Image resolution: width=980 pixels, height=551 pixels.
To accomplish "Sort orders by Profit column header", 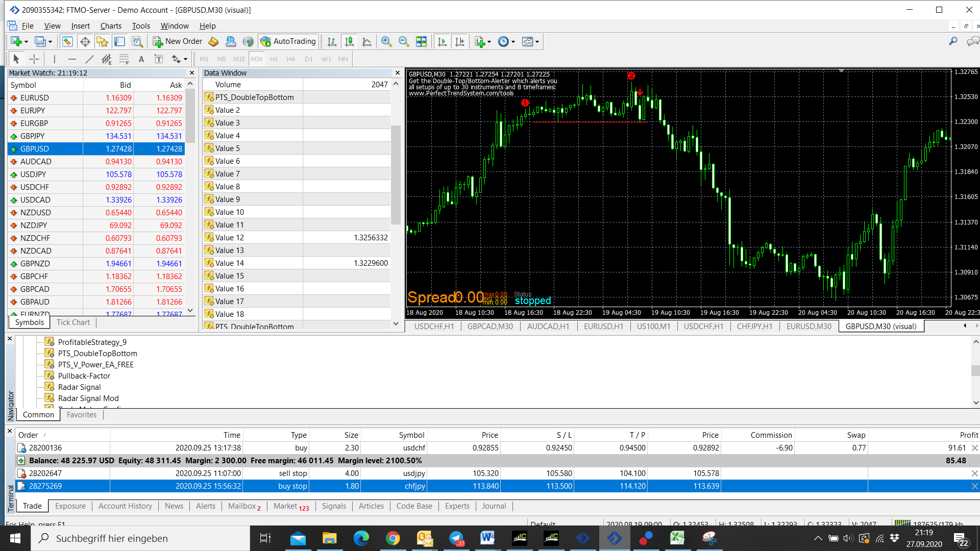I will tap(969, 435).
